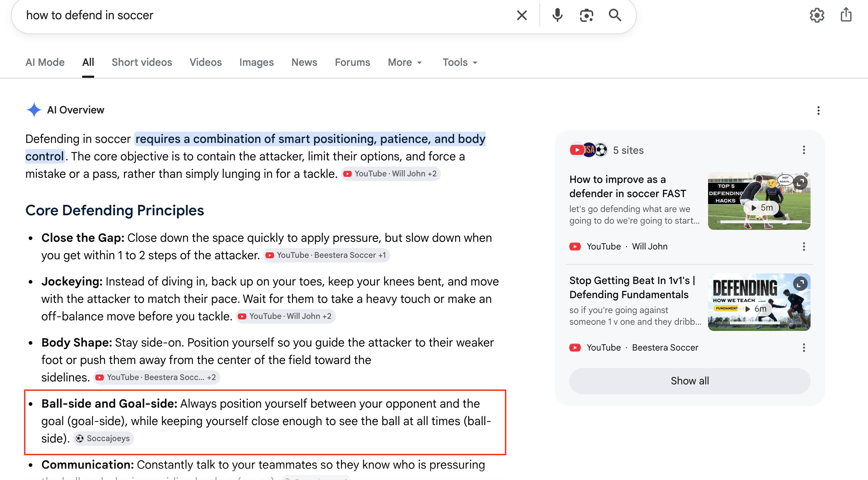Screen dimensions: 868x480
Task: Click the Show all sources button
Action: click(x=690, y=381)
